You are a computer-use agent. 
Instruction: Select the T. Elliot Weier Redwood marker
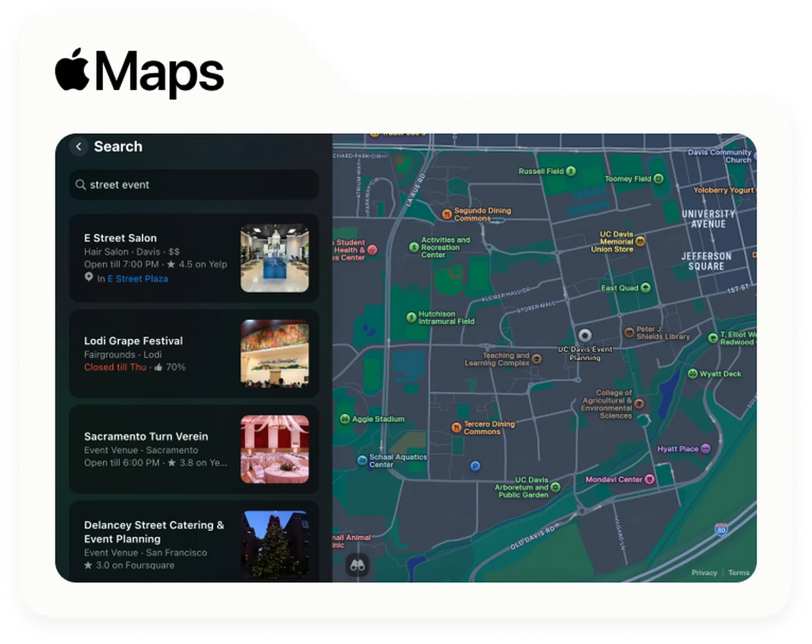(x=713, y=338)
